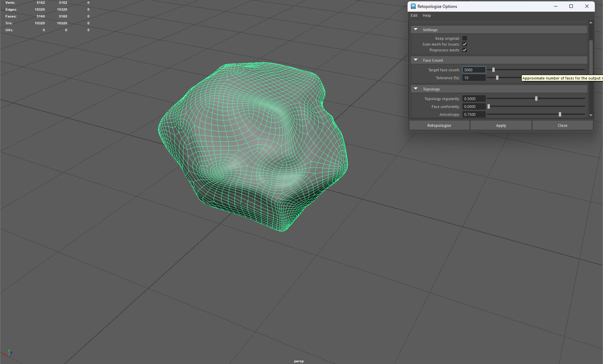Toggle the Preprocess mesh checkbox

click(465, 50)
